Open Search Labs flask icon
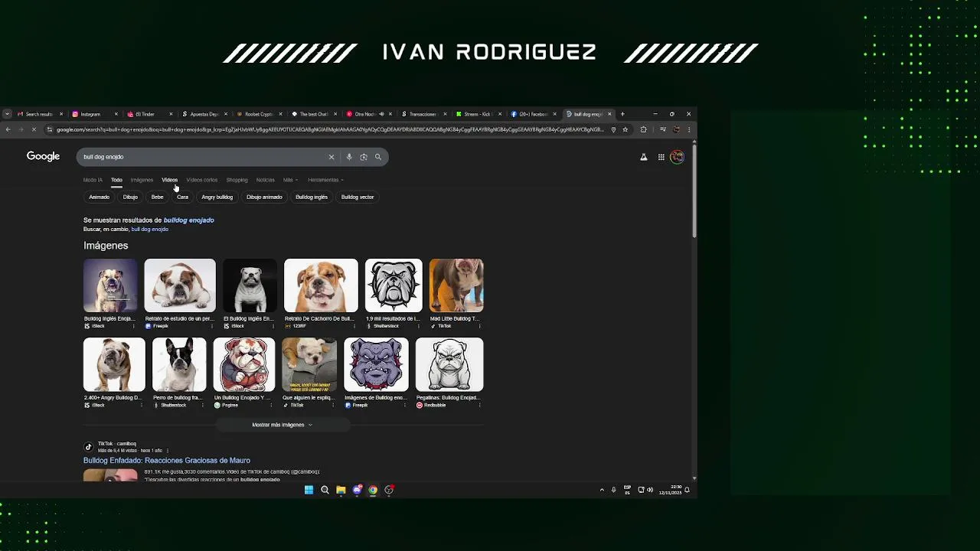 click(644, 157)
